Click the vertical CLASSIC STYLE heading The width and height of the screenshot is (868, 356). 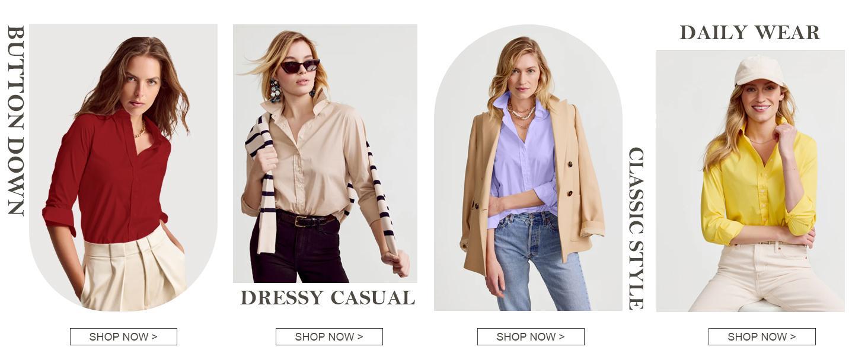pos(636,228)
